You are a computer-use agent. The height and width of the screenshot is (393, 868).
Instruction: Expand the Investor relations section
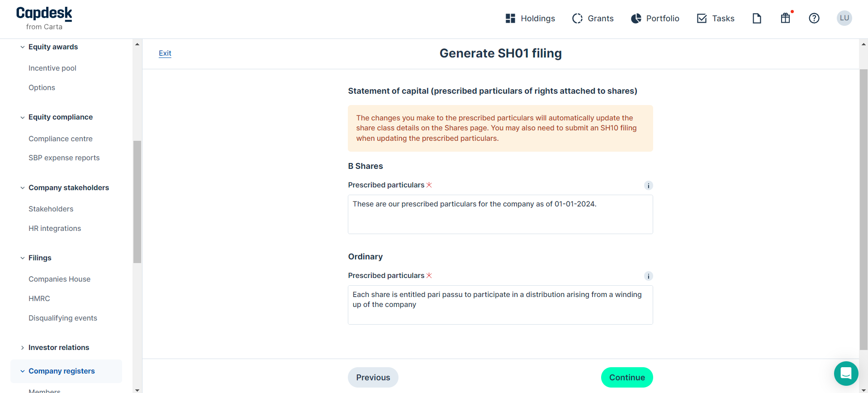tap(23, 348)
